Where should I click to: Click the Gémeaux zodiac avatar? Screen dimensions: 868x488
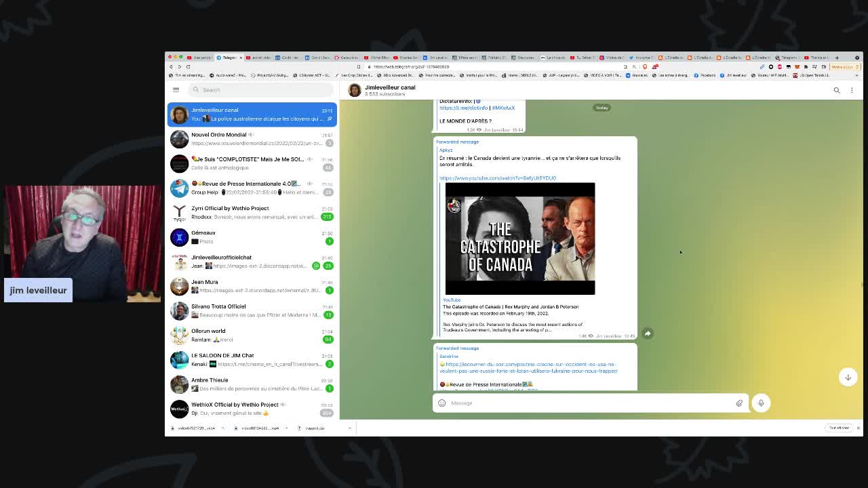(179, 237)
